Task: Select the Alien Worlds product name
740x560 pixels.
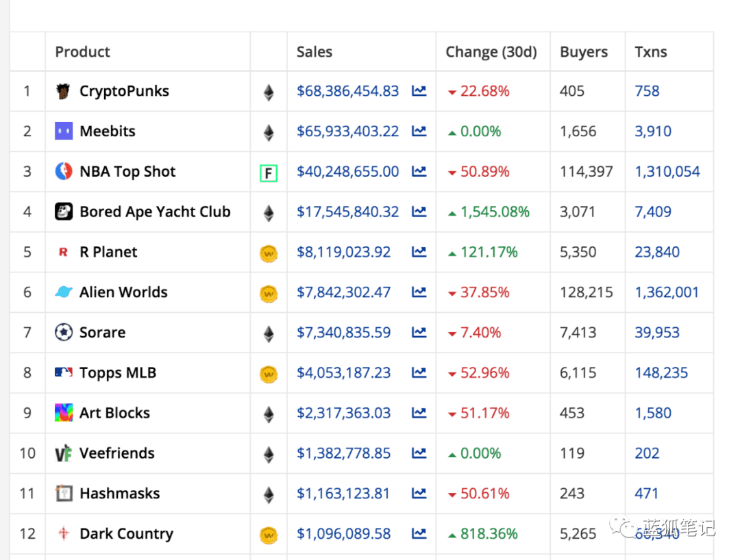Action: click(x=123, y=292)
